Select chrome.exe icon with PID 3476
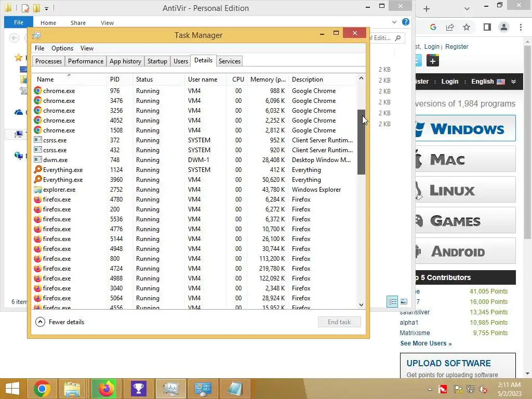This screenshot has width=532, height=399. [37, 100]
